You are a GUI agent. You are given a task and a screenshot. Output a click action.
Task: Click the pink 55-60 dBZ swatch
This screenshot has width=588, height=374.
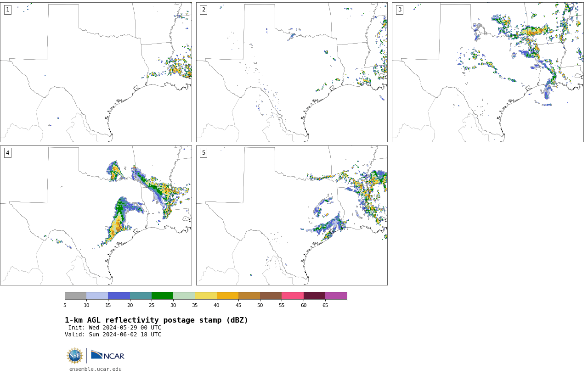click(x=293, y=296)
